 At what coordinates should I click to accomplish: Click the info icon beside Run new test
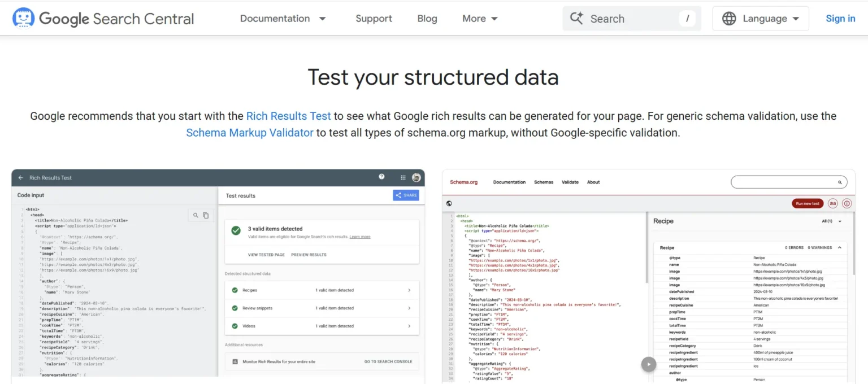click(x=847, y=203)
